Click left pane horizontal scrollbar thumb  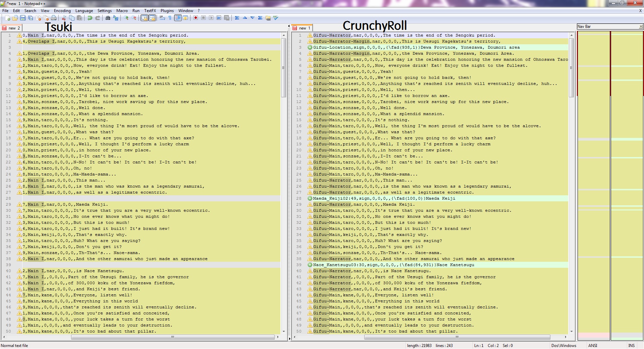tap(172, 337)
